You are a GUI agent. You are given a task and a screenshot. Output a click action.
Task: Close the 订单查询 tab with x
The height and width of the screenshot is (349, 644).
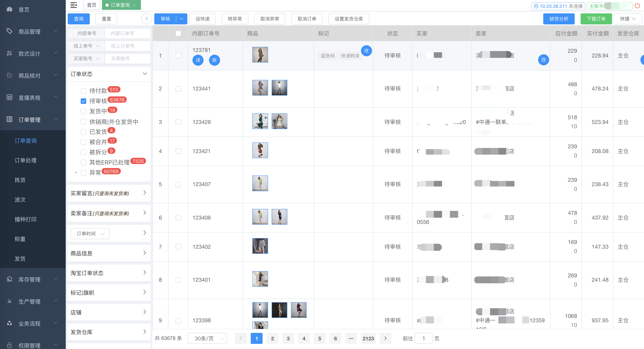click(134, 5)
